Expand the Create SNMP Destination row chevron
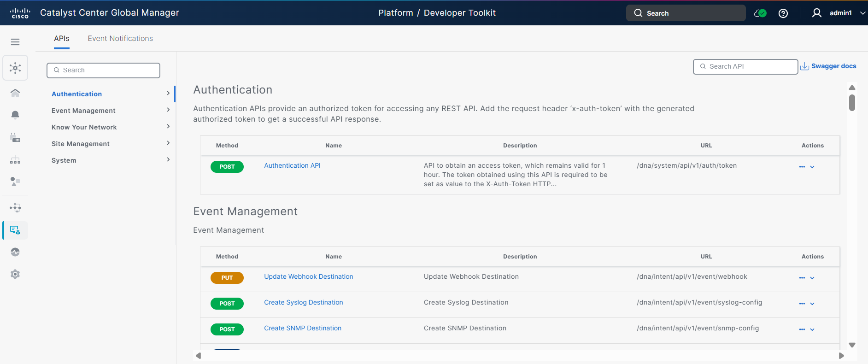The image size is (868, 364). point(812,329)
